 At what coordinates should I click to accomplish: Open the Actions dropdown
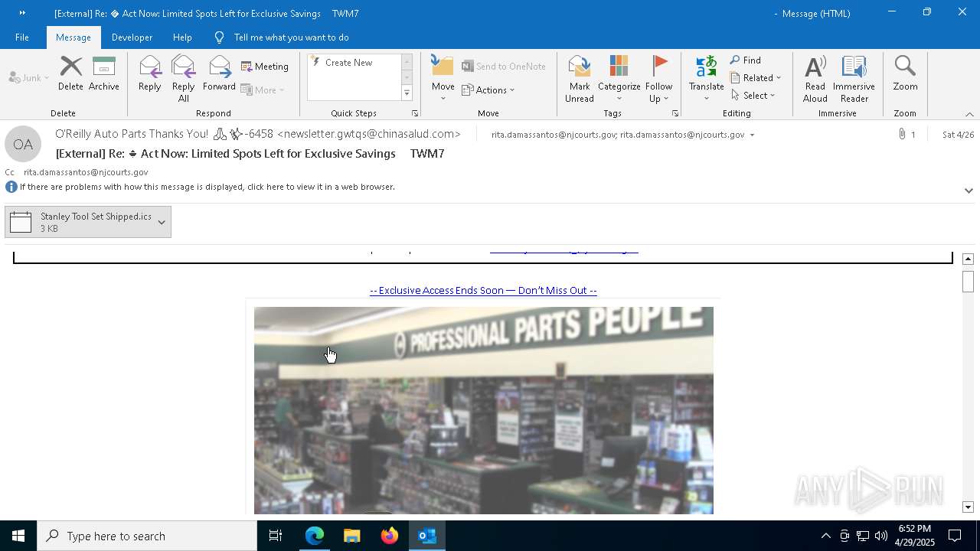tap(488, 90)
